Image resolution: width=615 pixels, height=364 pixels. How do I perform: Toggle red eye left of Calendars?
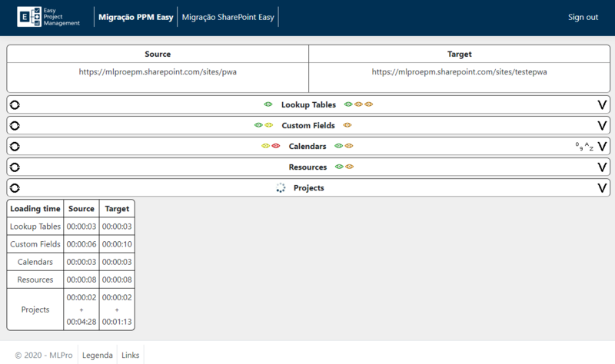pos(276,146)
